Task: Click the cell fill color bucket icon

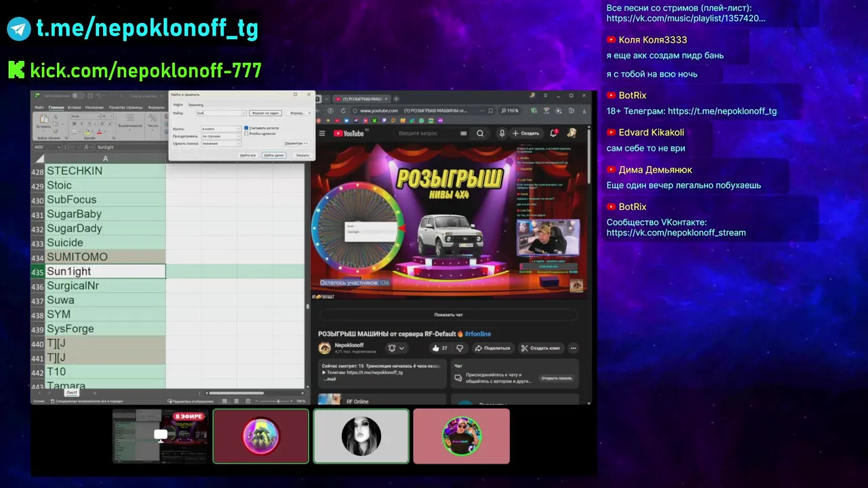Action: [87, 131]
